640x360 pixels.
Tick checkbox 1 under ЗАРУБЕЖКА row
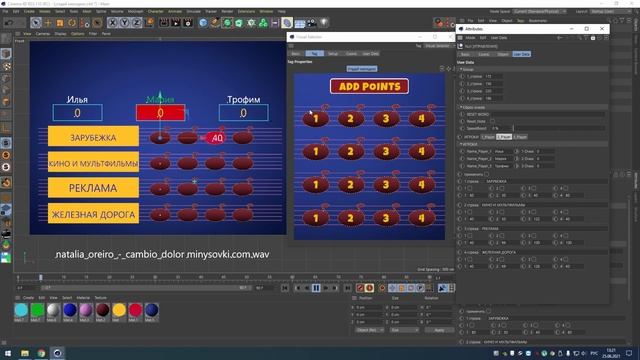(470, 189)
